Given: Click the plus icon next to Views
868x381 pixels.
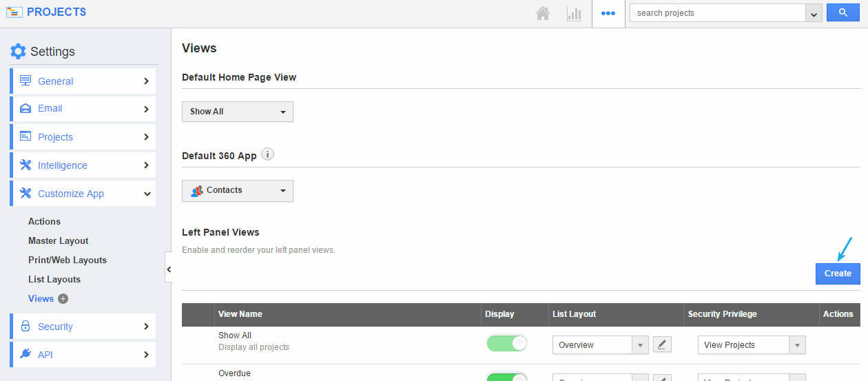Looking at the screenshot, I should (63, 298).
